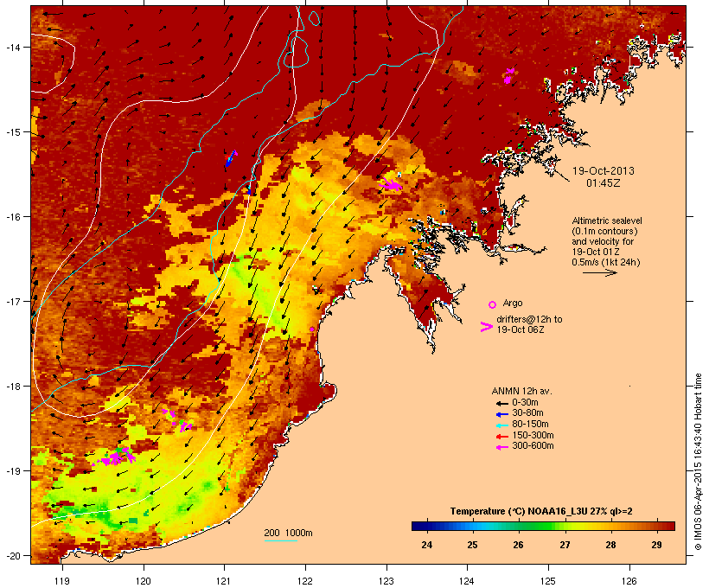Click the ANMN 12h av. heading
The width and height of the screenshot is (709, 588).
click(521, 391)
